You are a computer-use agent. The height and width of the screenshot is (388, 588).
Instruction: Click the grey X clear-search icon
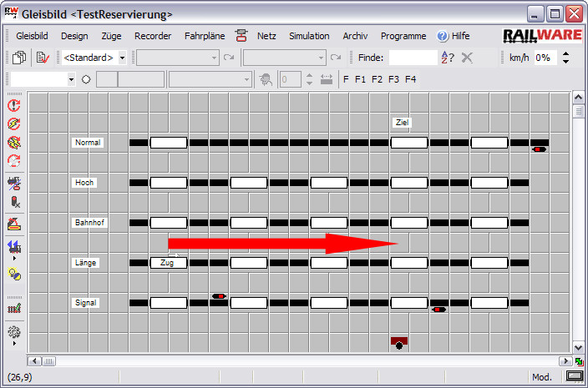click(x=467, y=58)
